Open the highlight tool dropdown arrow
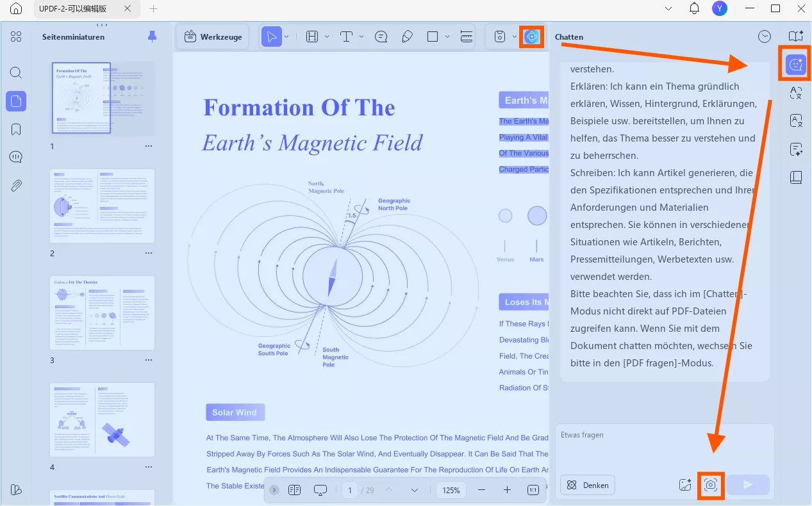Screen dimensions: 812x506 coord(327,37)
